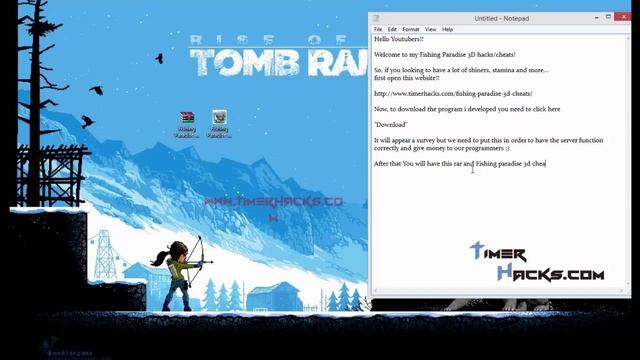Click the "Welcome to my Fishing Paradise" line
Screen dimensions: 640x360
(x=444, y=55)
